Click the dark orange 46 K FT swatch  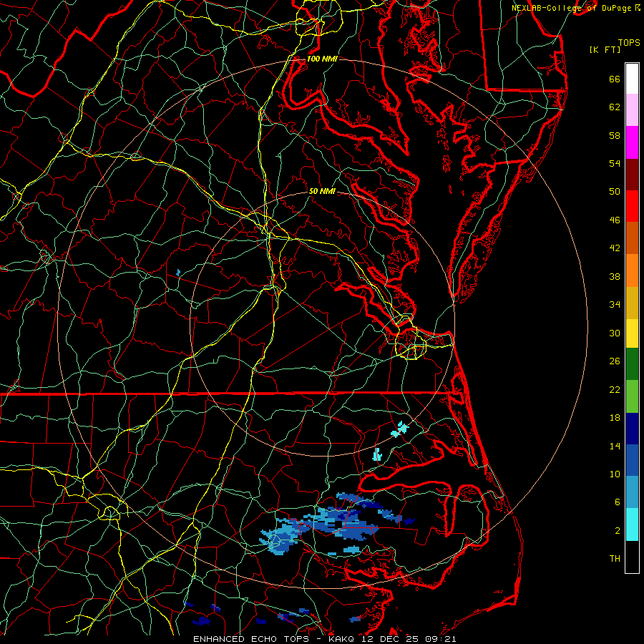click(632, 238)
